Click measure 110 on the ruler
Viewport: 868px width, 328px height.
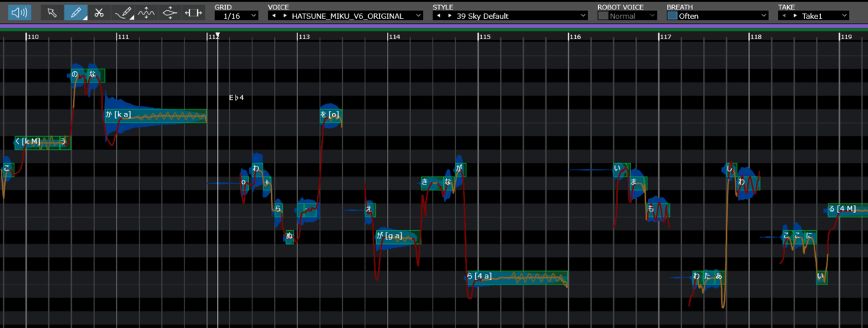pos(33,36)
